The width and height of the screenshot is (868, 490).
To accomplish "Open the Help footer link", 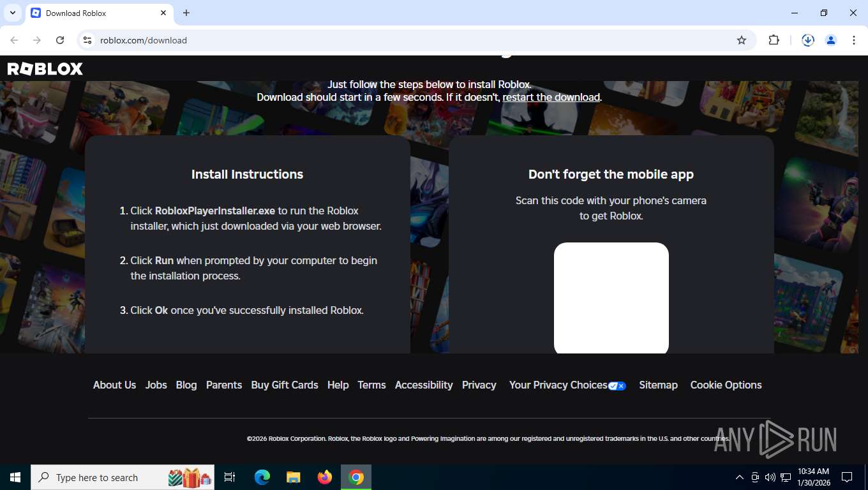I will 338,385.
